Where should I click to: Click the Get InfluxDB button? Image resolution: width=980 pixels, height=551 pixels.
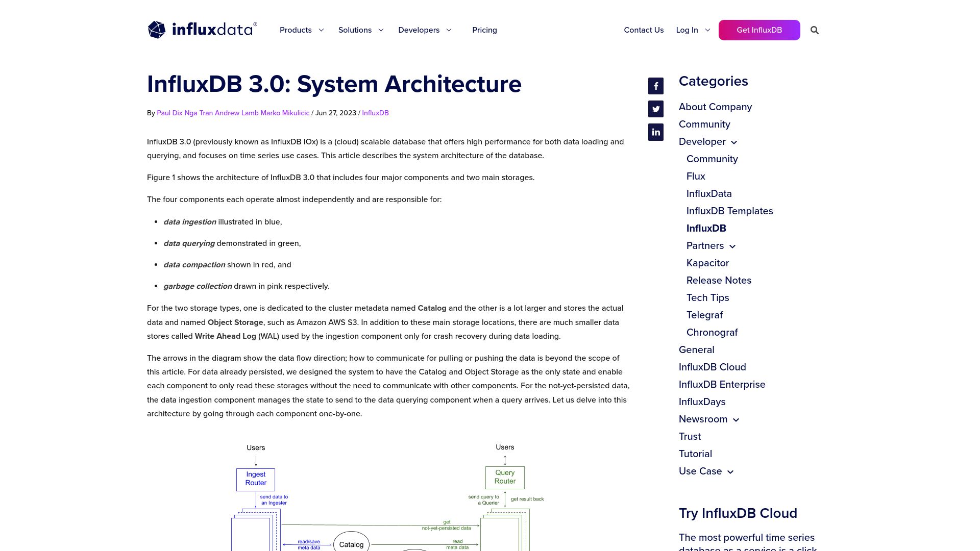click(759, 30)
